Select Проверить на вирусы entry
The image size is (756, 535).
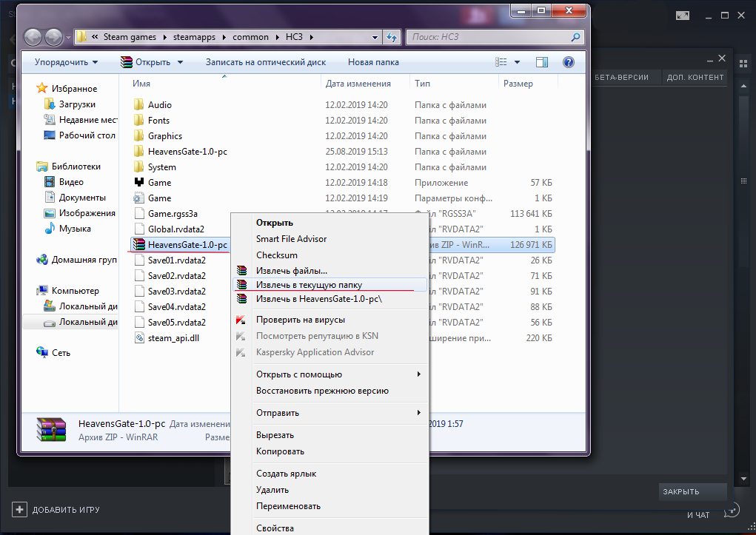click(x=330, y=320)
